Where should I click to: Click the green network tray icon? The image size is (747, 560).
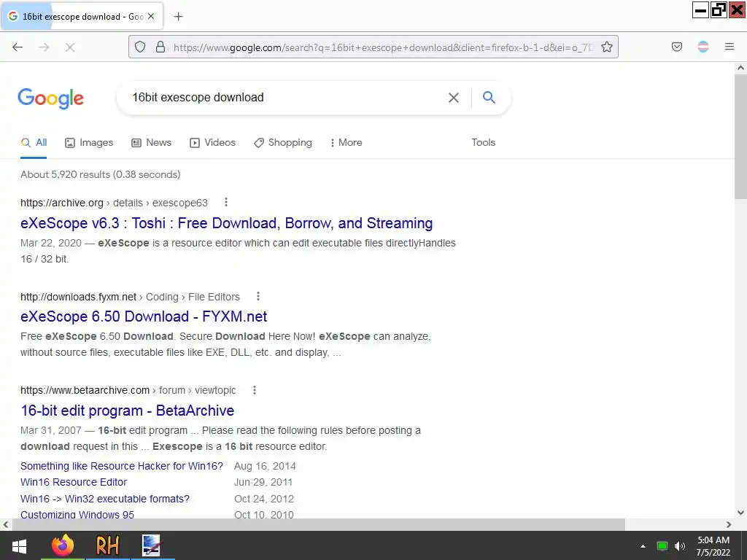pyautogui.click(x=662, y=546)
